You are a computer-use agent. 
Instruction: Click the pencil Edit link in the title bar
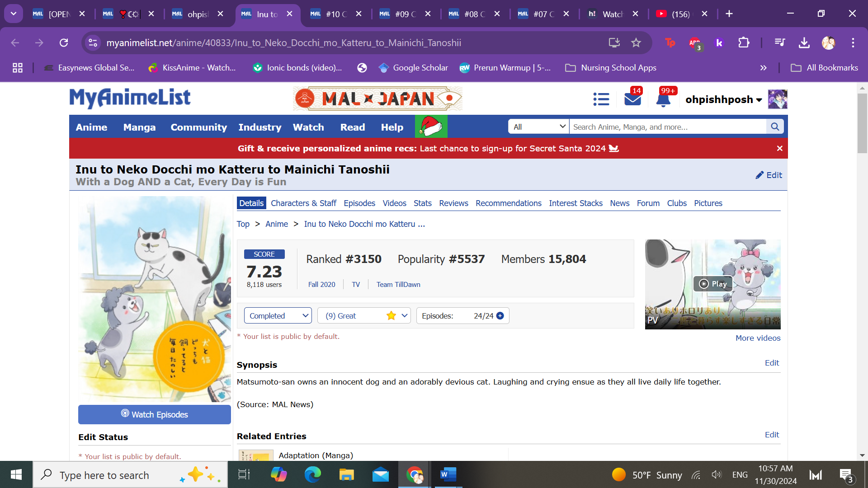coord(769,175)
